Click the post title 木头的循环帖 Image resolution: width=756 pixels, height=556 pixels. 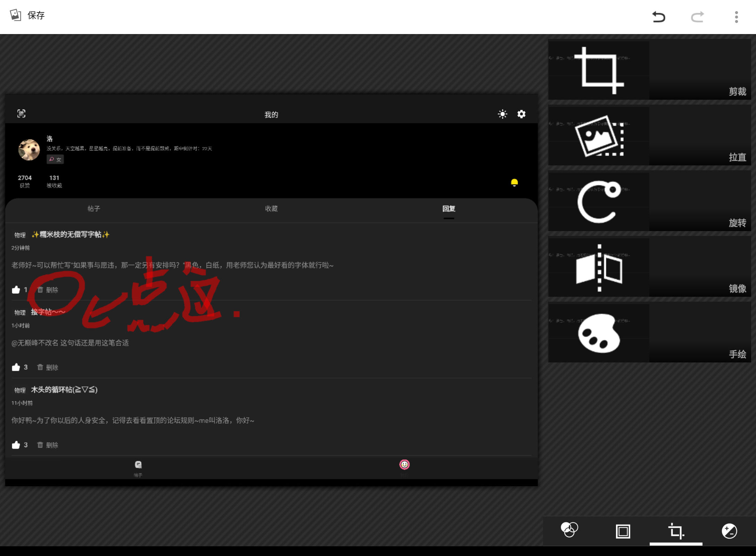pyautogui.click(x=64, y=390)
